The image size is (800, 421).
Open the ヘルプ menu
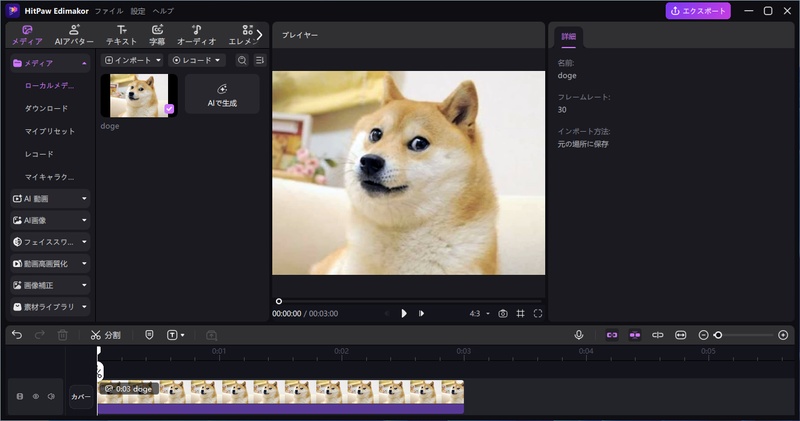[x=163, y=11]
